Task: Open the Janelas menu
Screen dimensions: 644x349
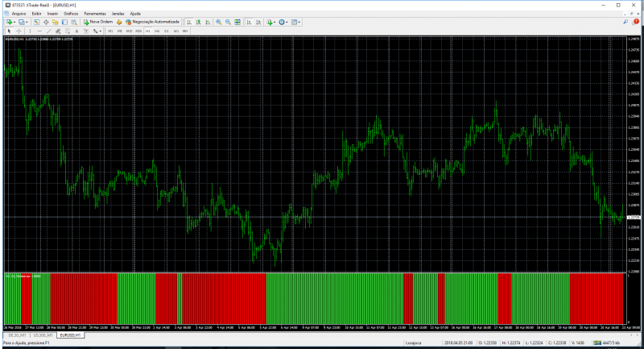Action: click(x=118, y=14)
